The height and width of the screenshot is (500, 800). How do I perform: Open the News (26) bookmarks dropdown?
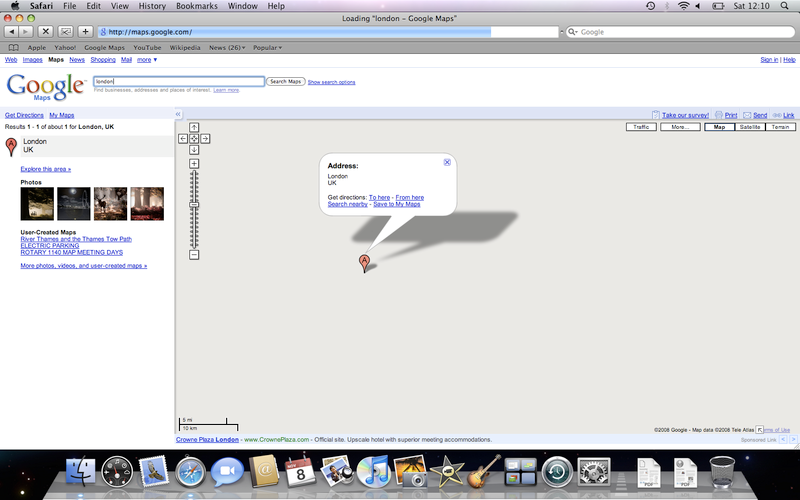pos(227,47)
